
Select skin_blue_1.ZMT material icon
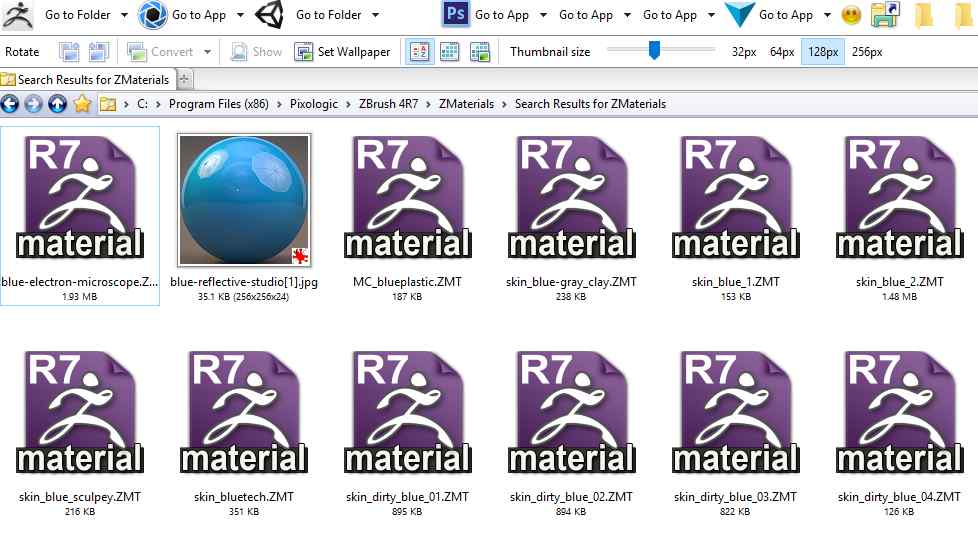735,197
